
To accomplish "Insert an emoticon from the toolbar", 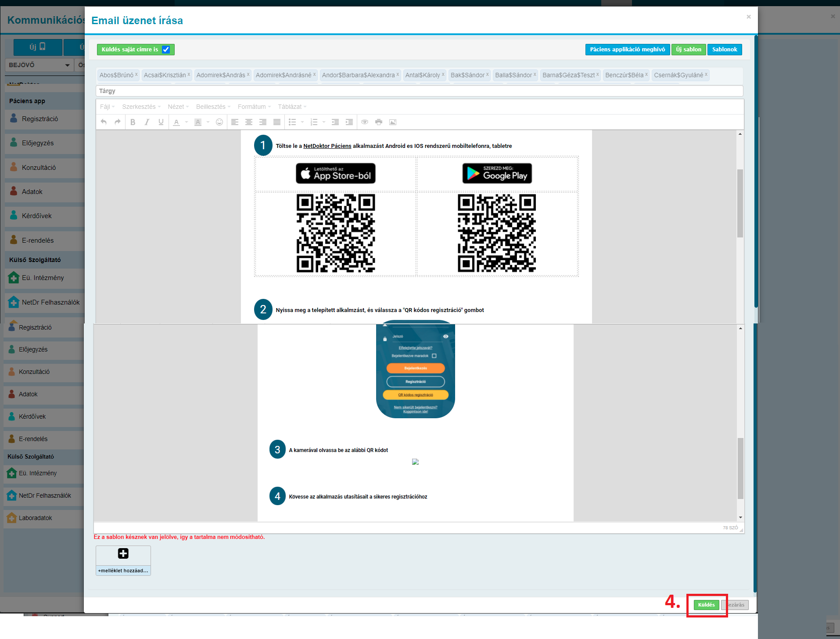I will 219,122.
